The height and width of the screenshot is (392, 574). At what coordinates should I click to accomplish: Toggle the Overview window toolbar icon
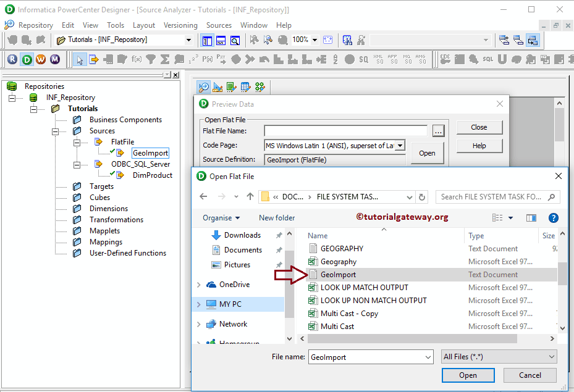pos(235,40)
